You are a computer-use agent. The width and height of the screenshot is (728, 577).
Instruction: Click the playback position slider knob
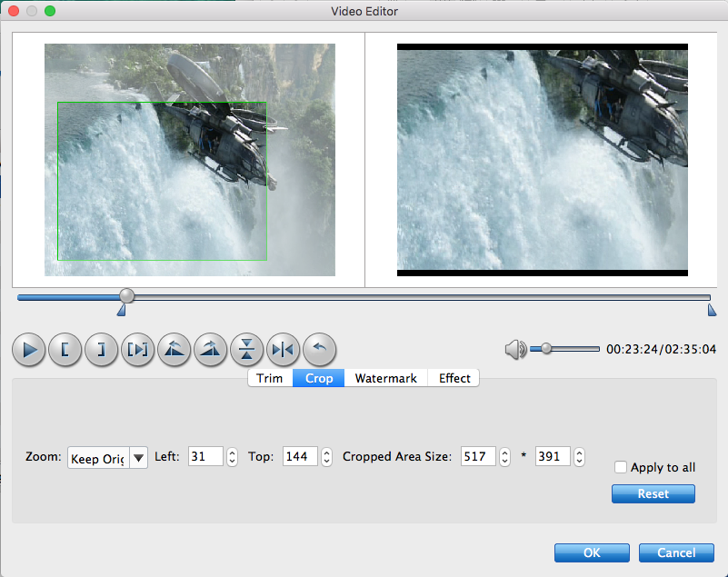coord(126,295)
